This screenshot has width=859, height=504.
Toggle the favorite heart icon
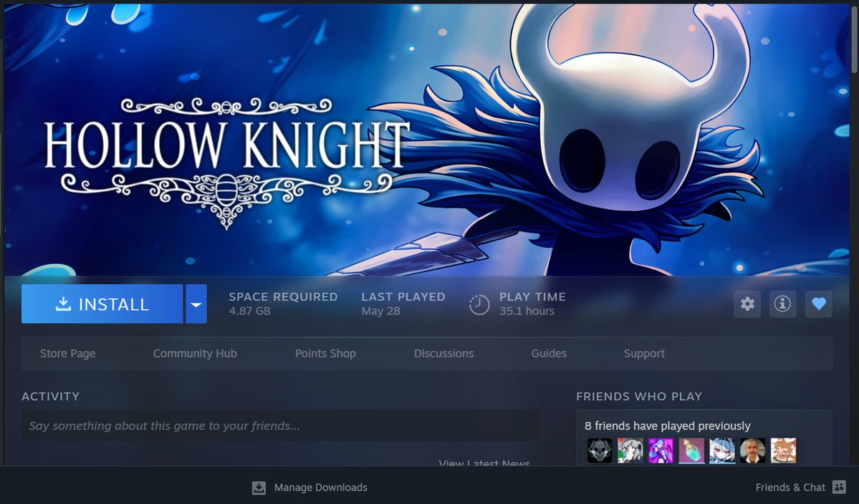[818, 304]
